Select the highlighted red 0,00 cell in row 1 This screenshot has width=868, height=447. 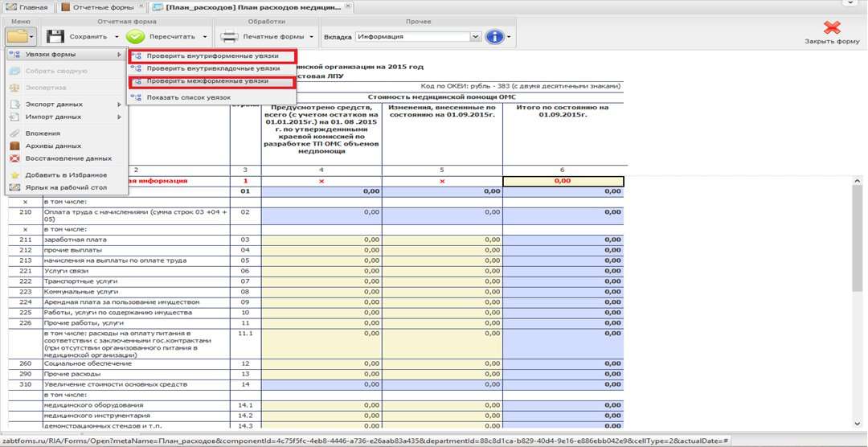(x=563, y=181)
